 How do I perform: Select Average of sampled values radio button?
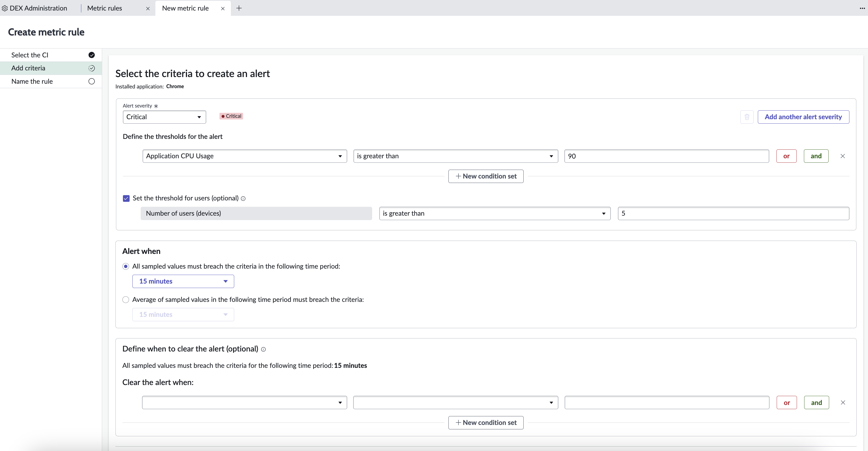(x=126, y=300)
